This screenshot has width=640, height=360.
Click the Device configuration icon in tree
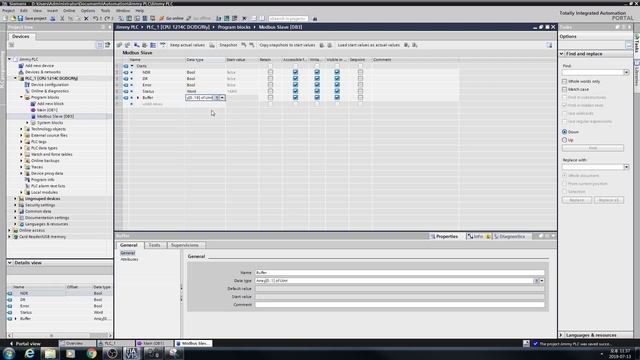click(27, 84)
